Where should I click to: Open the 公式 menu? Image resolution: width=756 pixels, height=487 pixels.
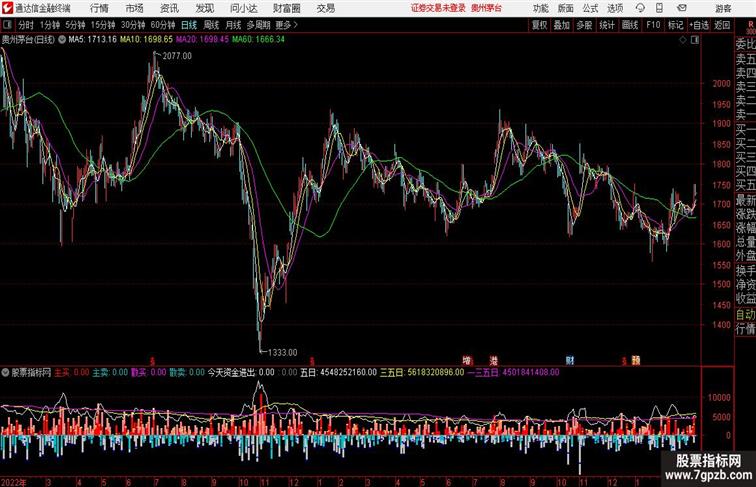pos(590,8)
